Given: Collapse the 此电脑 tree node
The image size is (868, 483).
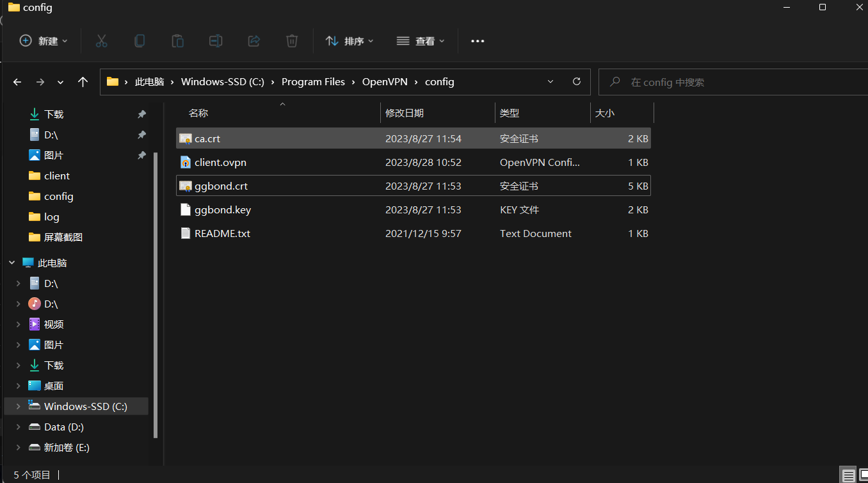Looking at the screenshot, I should tap(12, 263).
